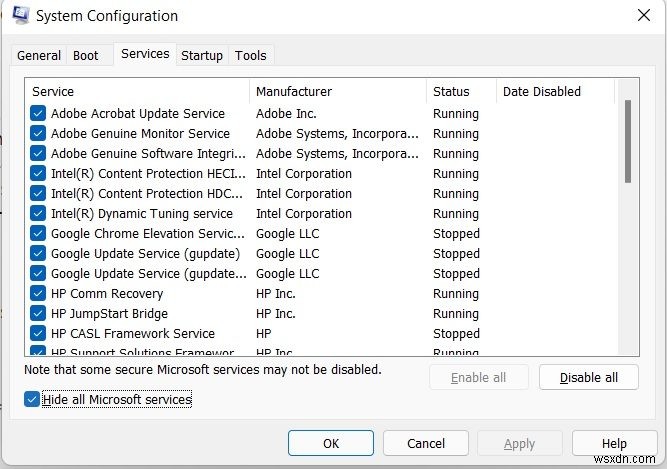Go to the Startup tab
This screenshot has width=667, height=469.
202,56
